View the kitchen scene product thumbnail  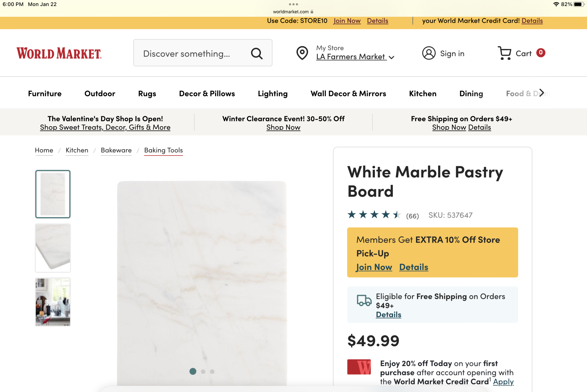53,302
